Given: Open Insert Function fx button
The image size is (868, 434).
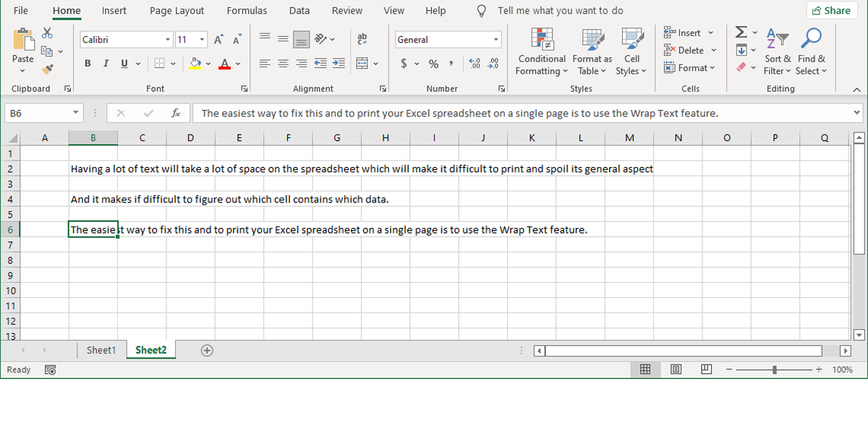Looking at the screenshot, I should (176, 114).
